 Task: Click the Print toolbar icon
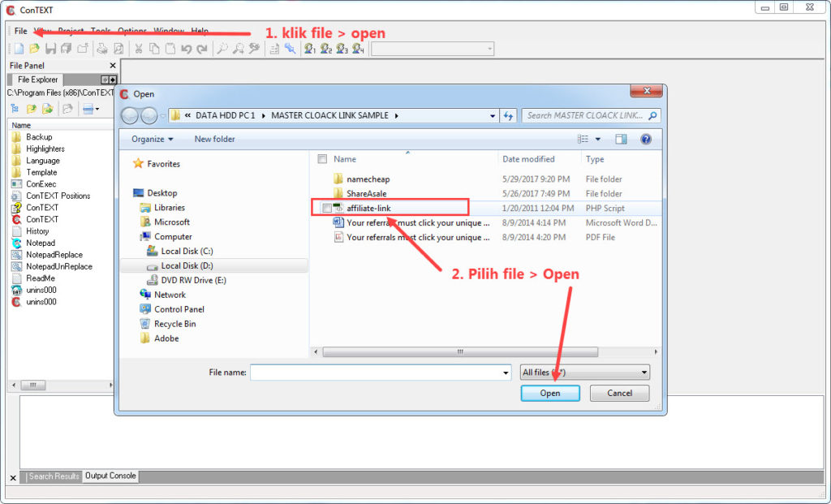[102, 50]
